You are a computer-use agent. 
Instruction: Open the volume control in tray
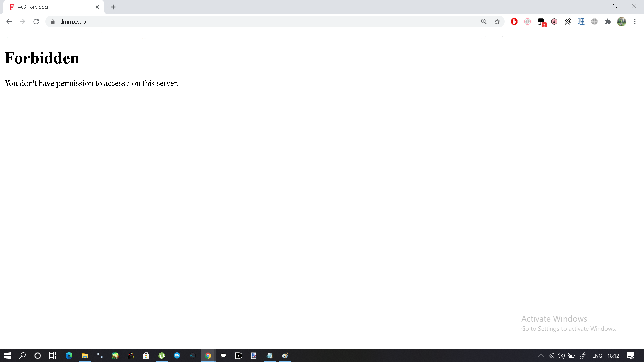coord(561,356)
